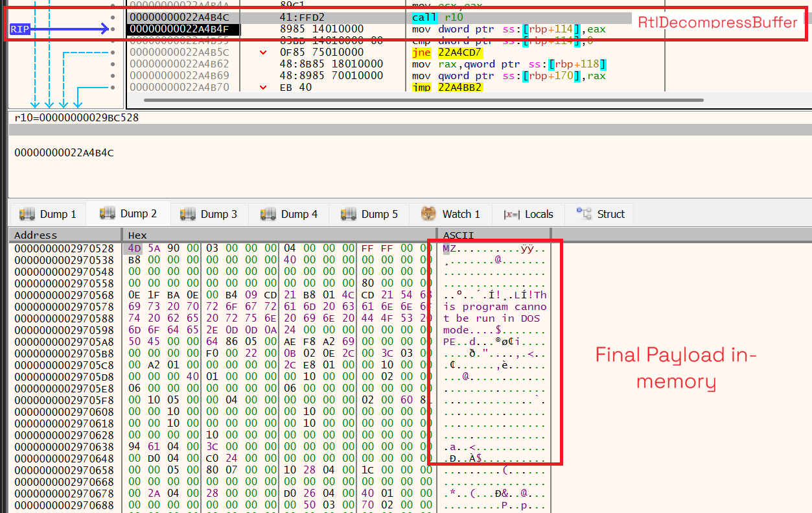The image size is (812, 513).
Task: Select dump address 0000000002970568
Action: click(64, 295)
